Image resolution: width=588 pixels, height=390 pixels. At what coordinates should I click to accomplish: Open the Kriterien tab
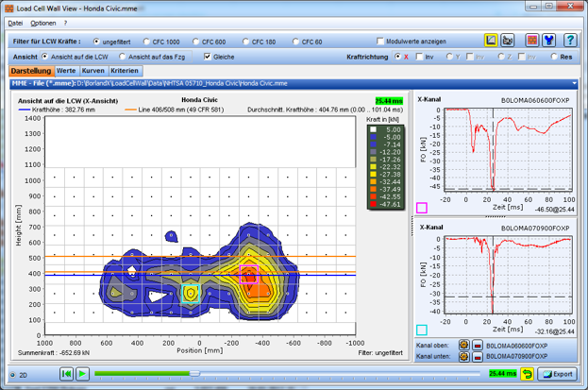[125, 71]
